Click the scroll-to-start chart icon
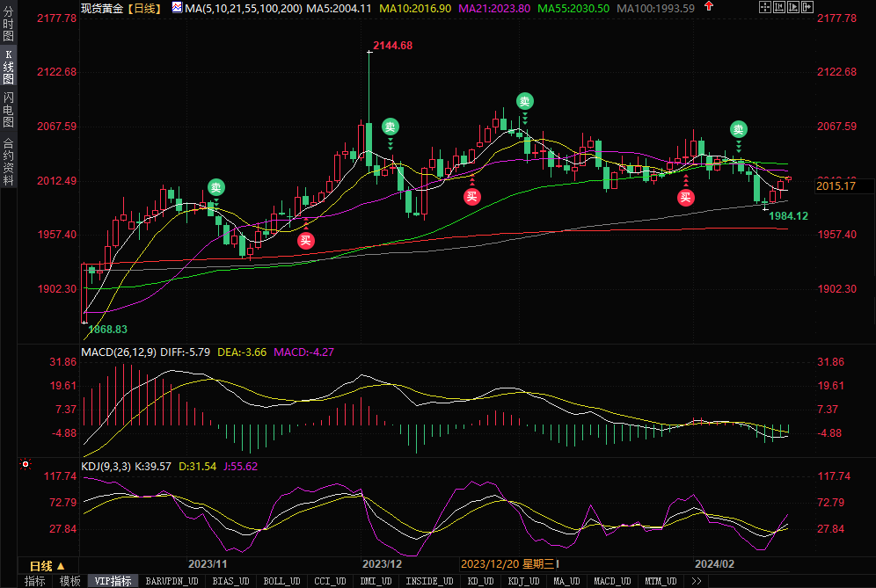Image resolution: width=876 pixels, height=588 pixels. 780,8
